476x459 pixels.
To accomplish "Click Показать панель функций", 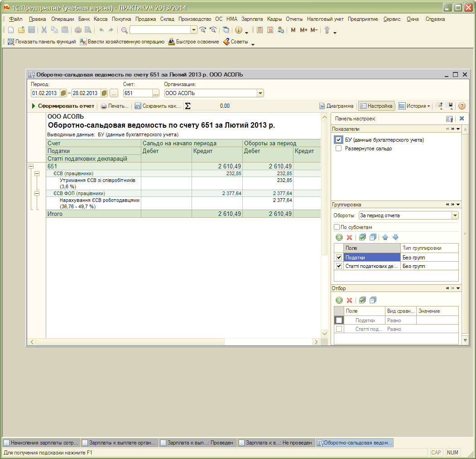I will [x=42, y=42].
